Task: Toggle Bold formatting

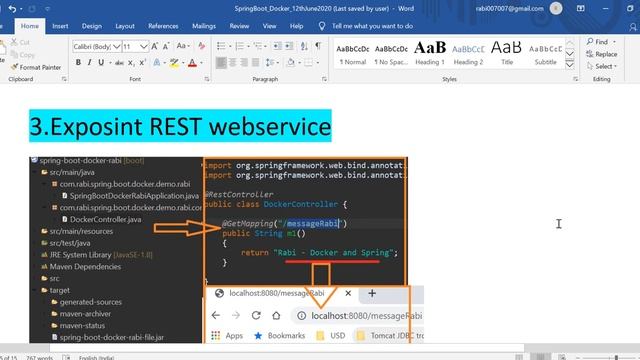Action: [78, 62]
